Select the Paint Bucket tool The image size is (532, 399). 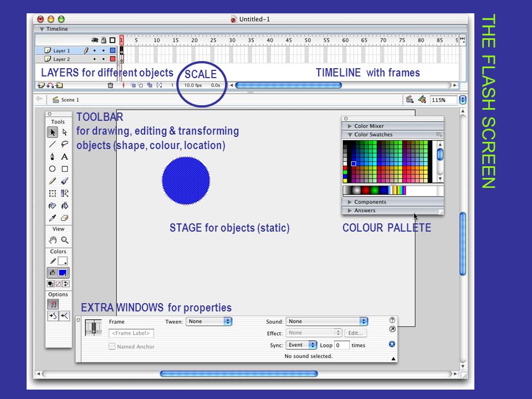64,206
